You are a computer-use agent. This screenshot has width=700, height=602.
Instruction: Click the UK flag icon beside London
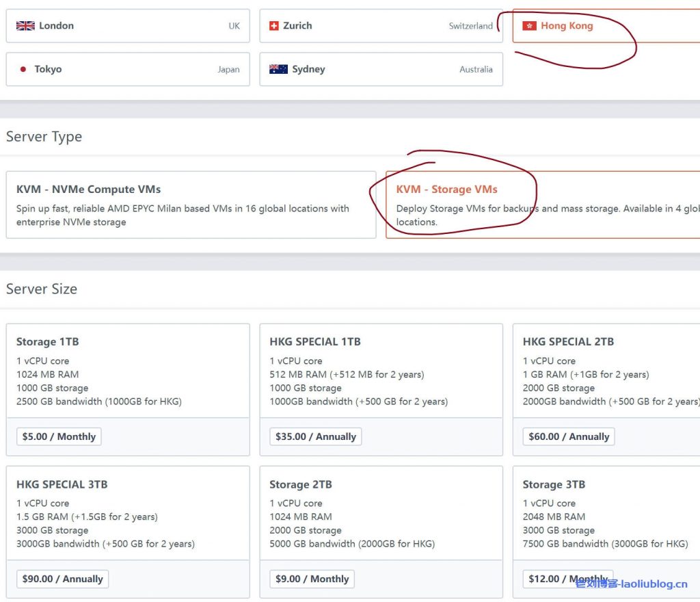tap(25, 26)
